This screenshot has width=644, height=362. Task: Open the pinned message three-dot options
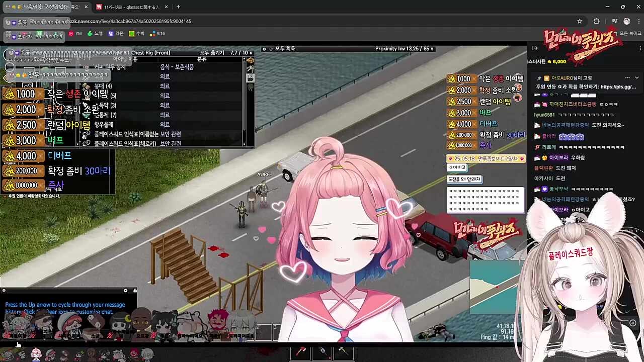click(x=627, y=78)
